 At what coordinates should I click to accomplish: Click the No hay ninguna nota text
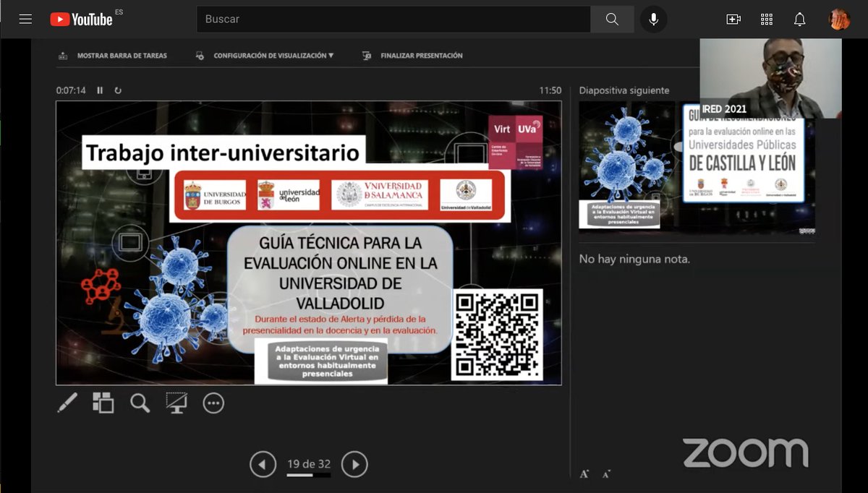point(634,259)
